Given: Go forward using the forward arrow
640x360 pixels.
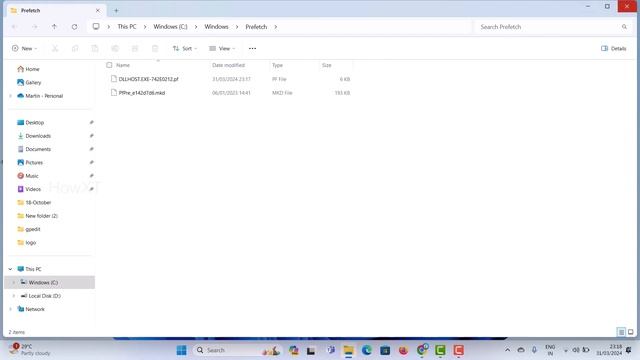Looking at the screenshot, I should coord(35,27).
